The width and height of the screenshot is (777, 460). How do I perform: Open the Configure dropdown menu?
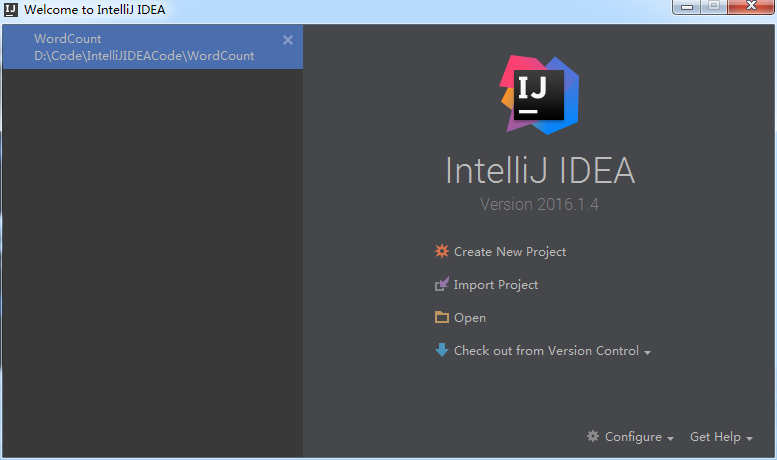point(639,437)
